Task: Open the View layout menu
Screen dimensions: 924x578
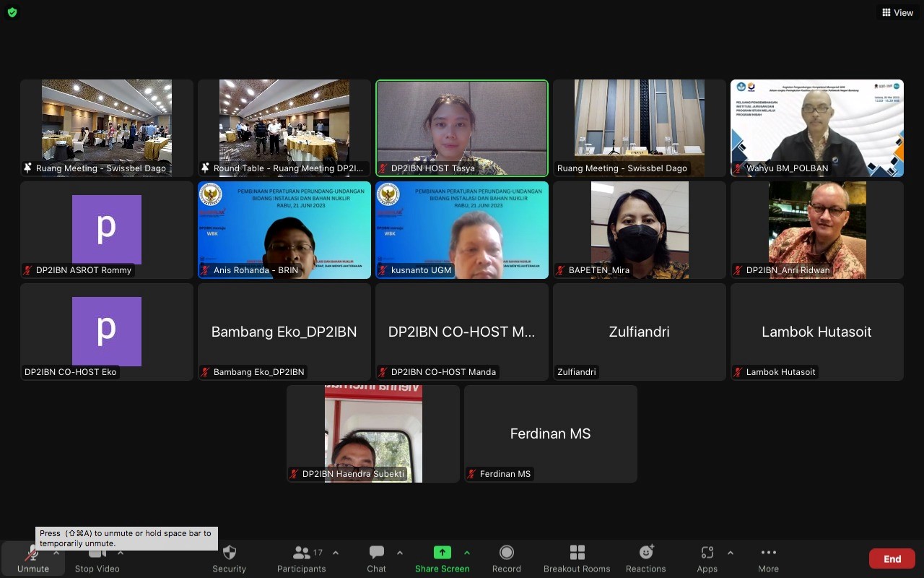Action: coord(897,12)
